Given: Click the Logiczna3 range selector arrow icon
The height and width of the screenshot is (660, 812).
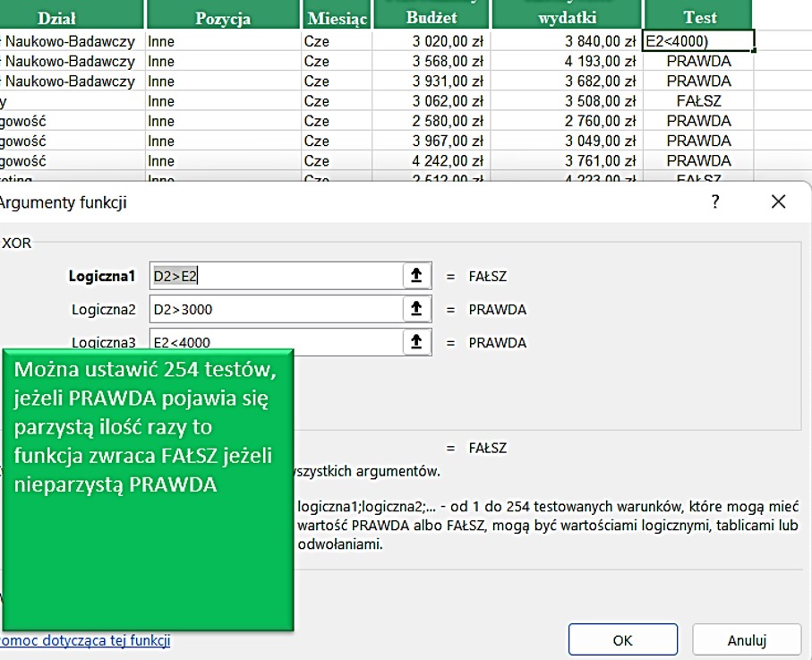Looking at the screenshot, I should pyautogui.click(x=416, y=342).
